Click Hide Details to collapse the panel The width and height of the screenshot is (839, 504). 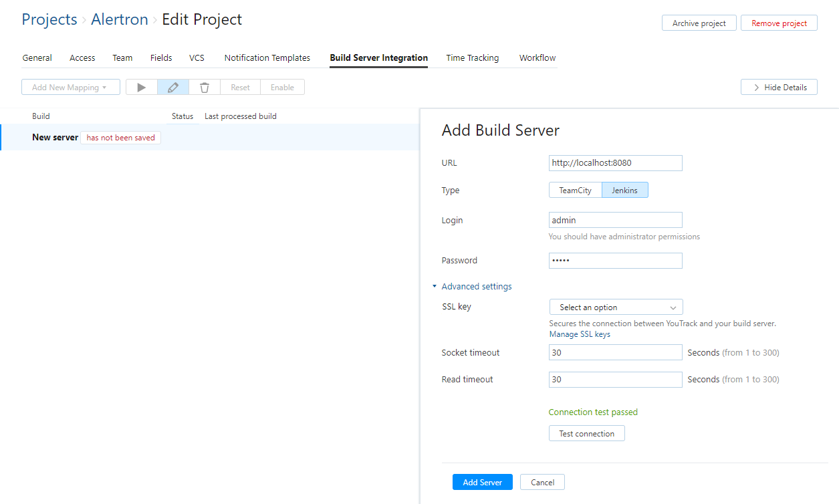coord(779,88)
